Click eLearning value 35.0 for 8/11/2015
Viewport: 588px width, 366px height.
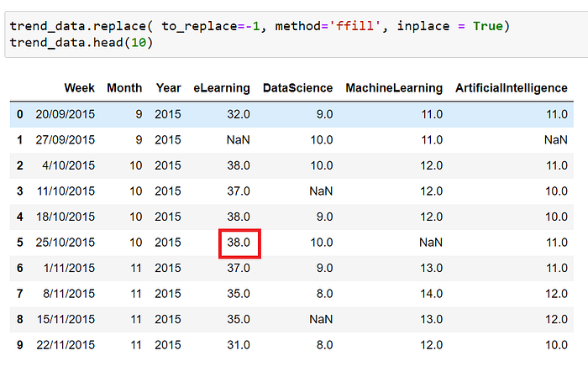[x=239, y=294]
